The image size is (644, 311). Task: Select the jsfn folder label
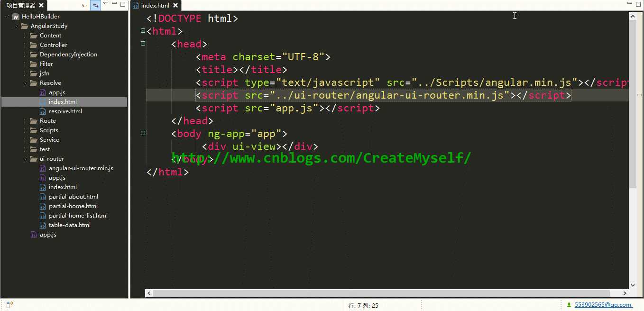(x=45, y=73)
